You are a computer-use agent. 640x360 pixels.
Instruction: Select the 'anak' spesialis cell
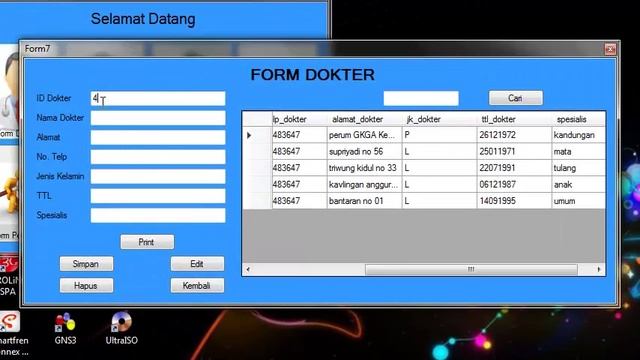[578, 184]
